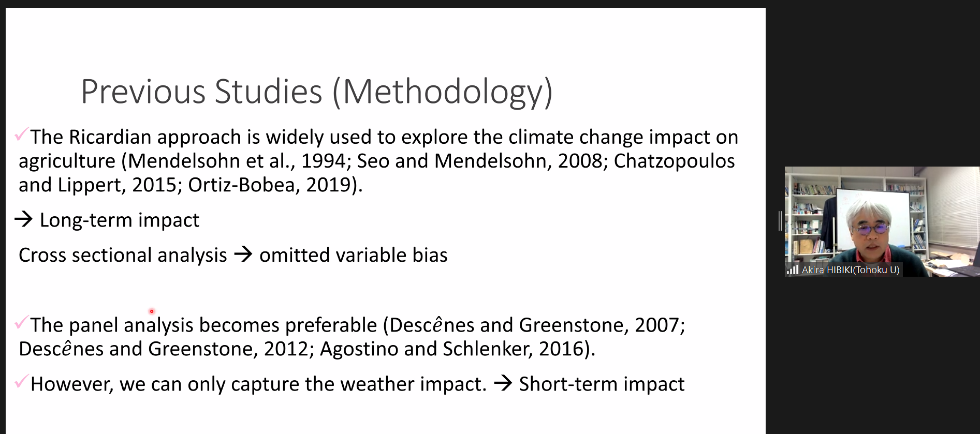The width and height of the screenshot is (980, 434).
Task: Click the arrow before "Long-term impact"
Action: tap(23, 220)
